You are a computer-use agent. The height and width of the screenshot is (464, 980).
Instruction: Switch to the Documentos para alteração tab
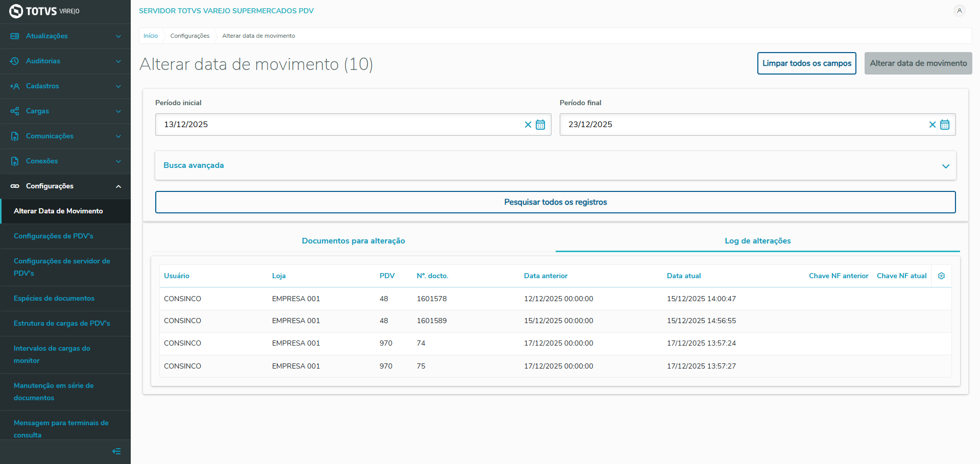pyautogui.click(x=353, y=240)
